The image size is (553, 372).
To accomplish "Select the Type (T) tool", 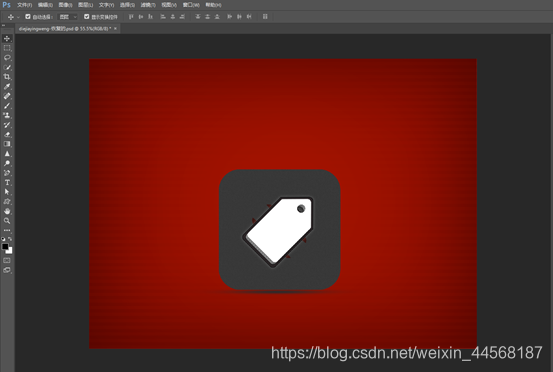I will coord(7,182).
